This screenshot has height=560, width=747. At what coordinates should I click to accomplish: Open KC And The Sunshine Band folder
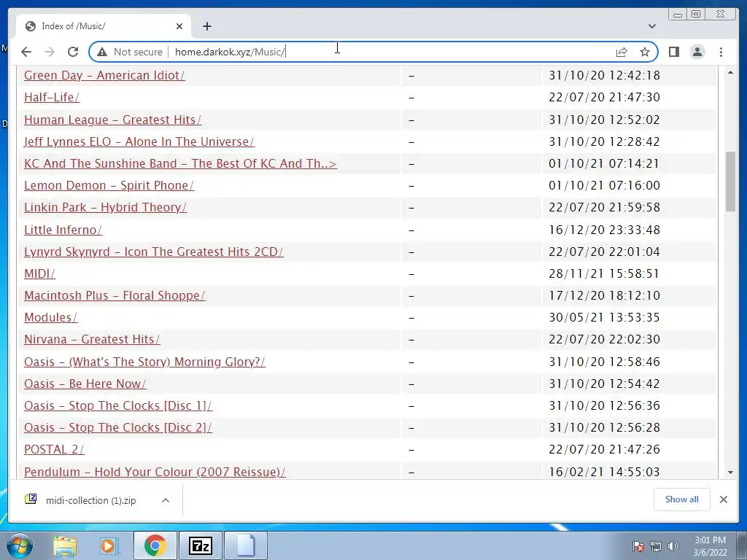181,163
